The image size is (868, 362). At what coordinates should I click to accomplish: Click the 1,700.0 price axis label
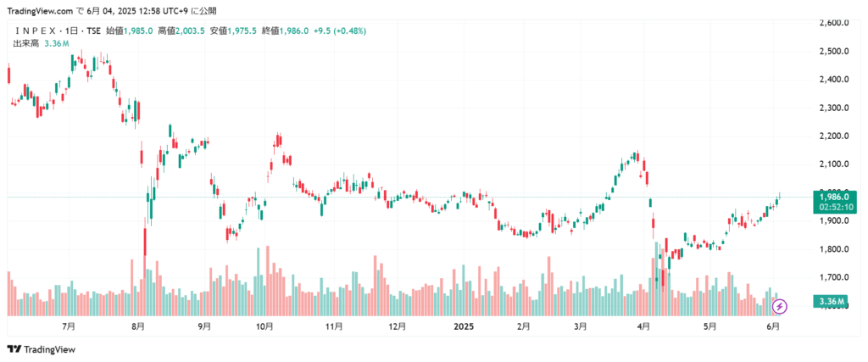[x=834, y=277]
